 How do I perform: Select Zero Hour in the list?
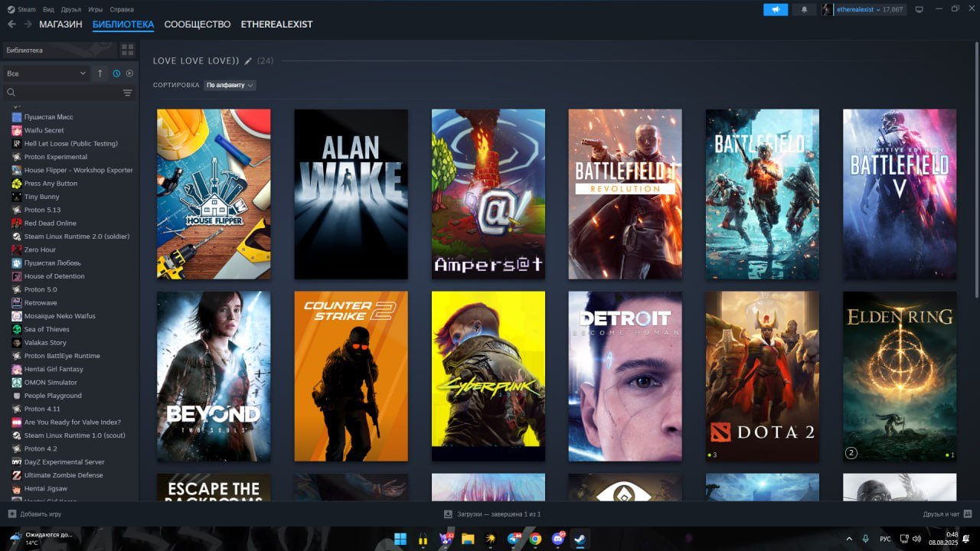(40, 249)
